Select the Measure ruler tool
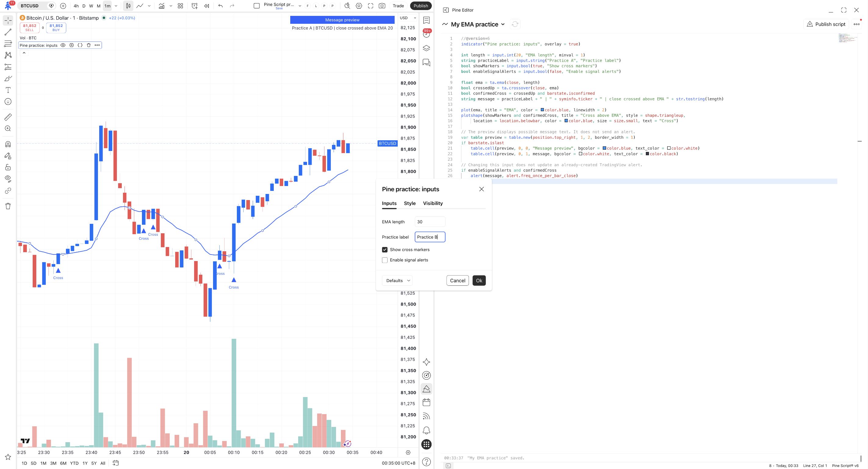This screenshot has width=868, height=469. point(8,117)
